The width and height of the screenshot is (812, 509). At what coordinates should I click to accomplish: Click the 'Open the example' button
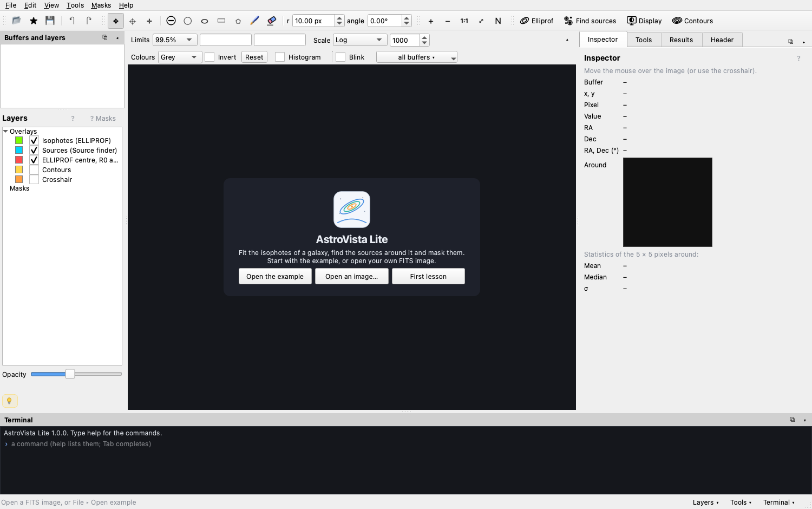coord(275,277)
